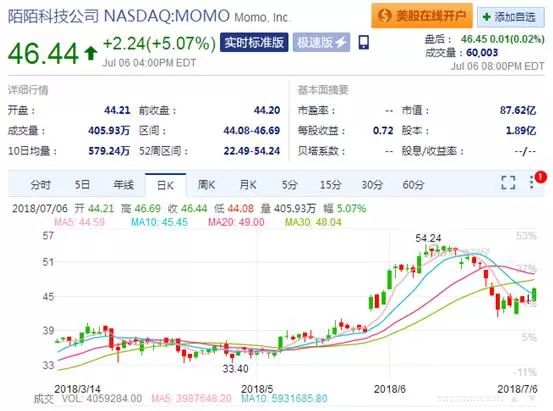Viewport: 553px width, 411px height.
Task: Click the 2018/7/6 date axis label
Action: coord(517,389)
